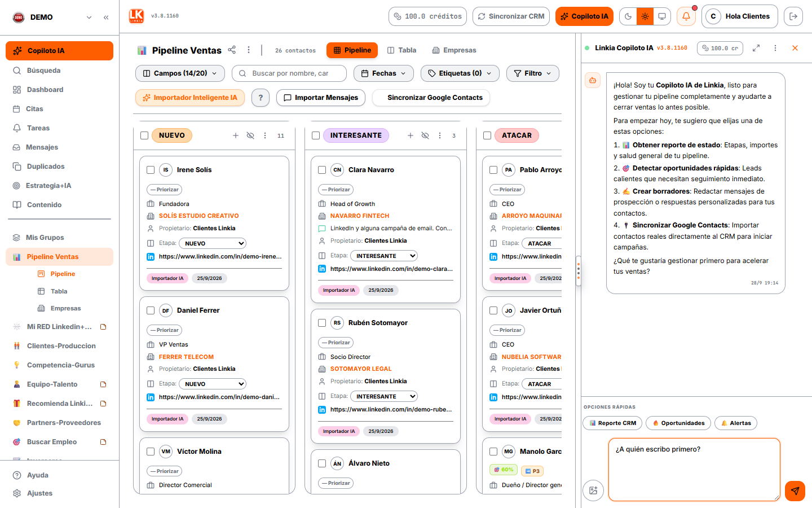Hide the NUEVO column with eye icon
The width and height of the screenshot is (812, 508).
pyautogui.click(x=250, y=135)
